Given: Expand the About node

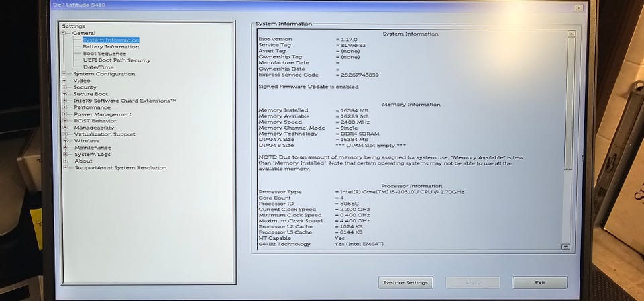Looking at the screenshot, I should coord(65,161).
